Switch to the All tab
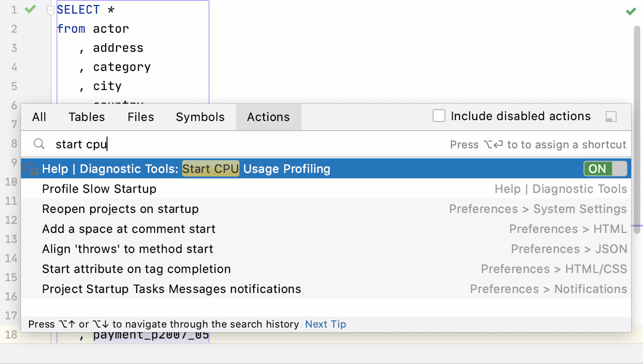The height and width of the screenshot is (364, 643). (x=39, y=117)
